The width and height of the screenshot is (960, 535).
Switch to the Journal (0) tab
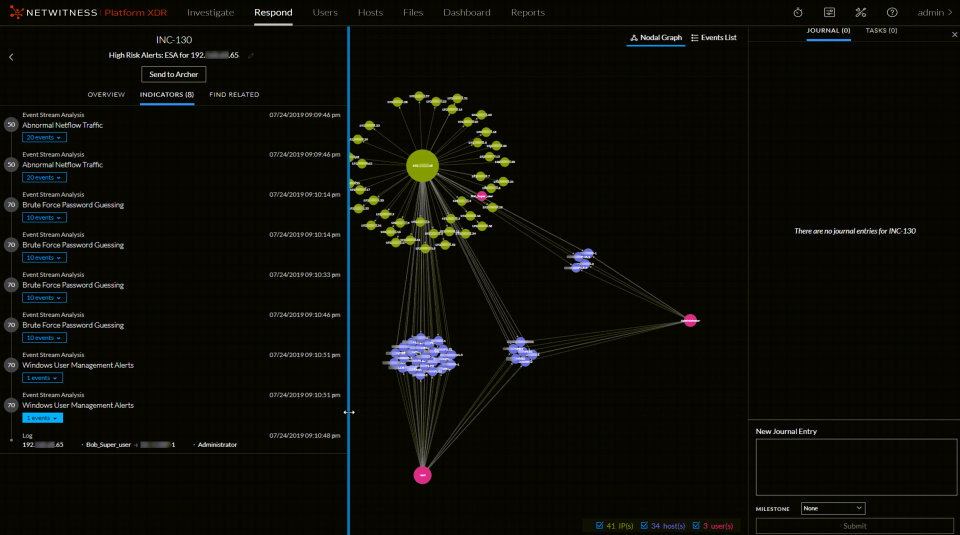[828, 31]
